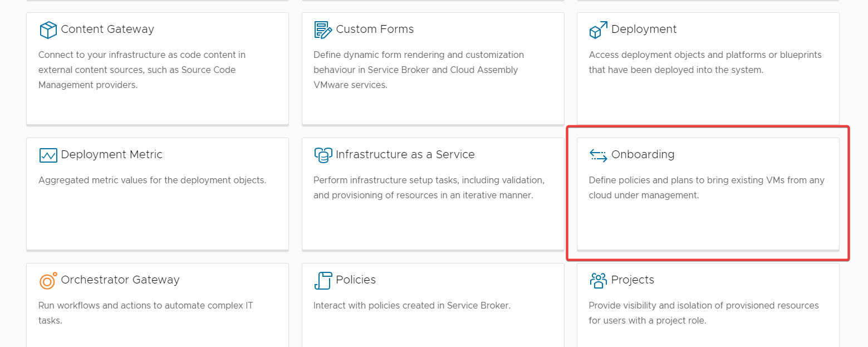The image size is (868, 347).
Task: Click the Deployment Metric chart icon
Action: point(48,155)
